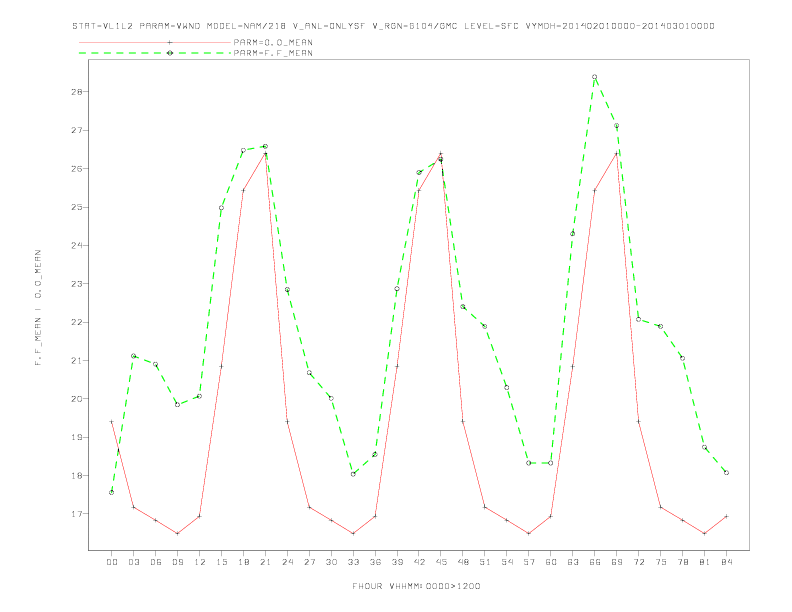Click x-axis forecast hour label 24
The image size is (792, 612).
[x=287, y=562]
